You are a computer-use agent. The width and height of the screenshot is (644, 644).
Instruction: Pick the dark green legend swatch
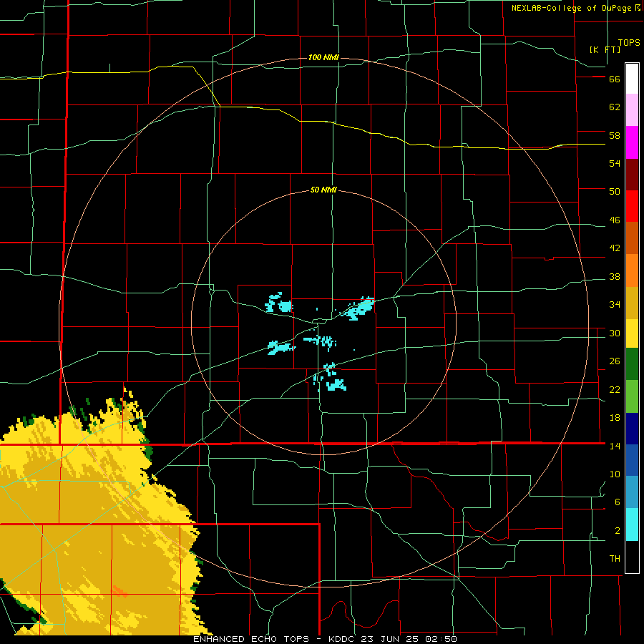point(632,364)
